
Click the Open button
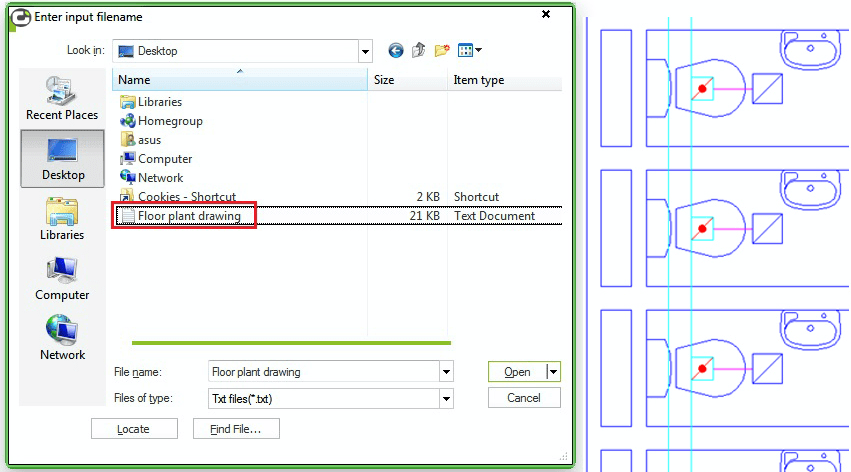pyautogui.click(x=517, y=372)
